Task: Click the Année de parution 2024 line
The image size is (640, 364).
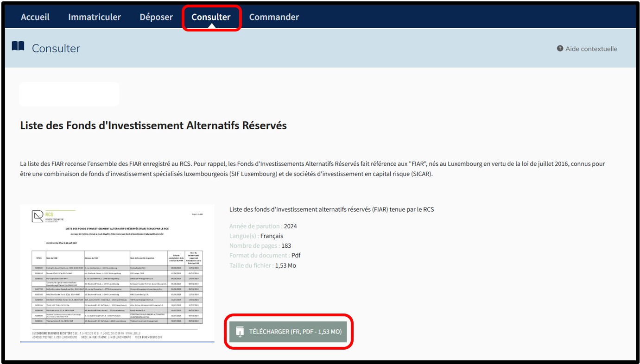Action: (x=263, y=226)
